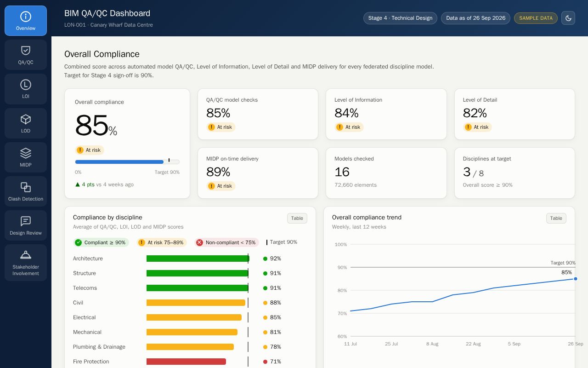
Task: Click the 'Overall Compliance' heading
Action: pos(102,54)
